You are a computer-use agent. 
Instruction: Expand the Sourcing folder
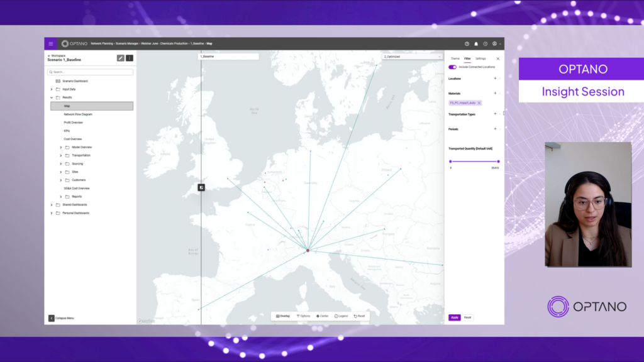point(61,164)
